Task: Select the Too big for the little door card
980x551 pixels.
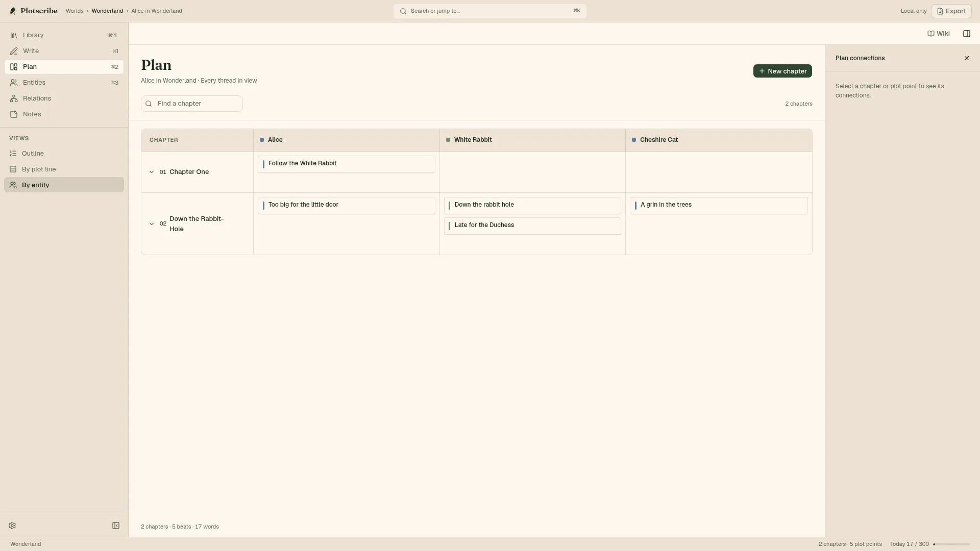Action: pos(347,206)
